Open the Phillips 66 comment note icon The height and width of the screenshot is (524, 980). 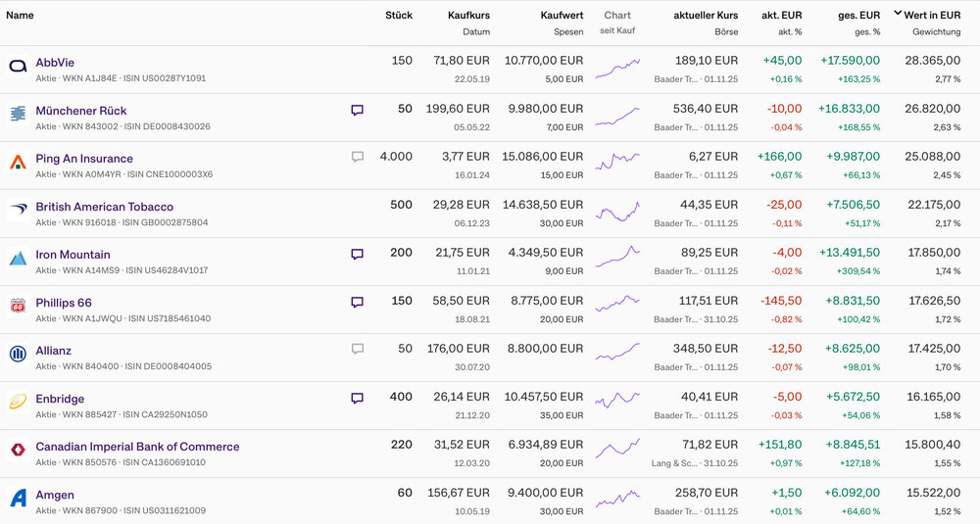357,302
